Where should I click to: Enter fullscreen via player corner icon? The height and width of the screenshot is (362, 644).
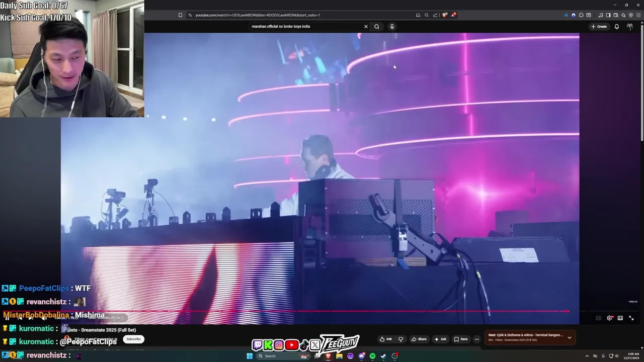coord(631,318)
